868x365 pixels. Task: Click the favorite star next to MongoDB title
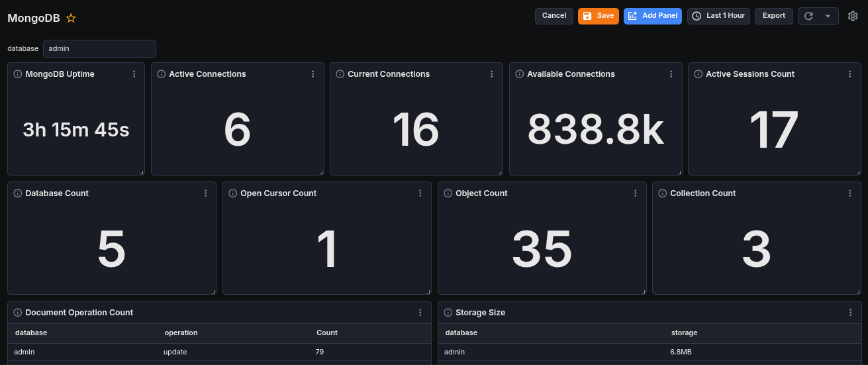tap(71, 19)
